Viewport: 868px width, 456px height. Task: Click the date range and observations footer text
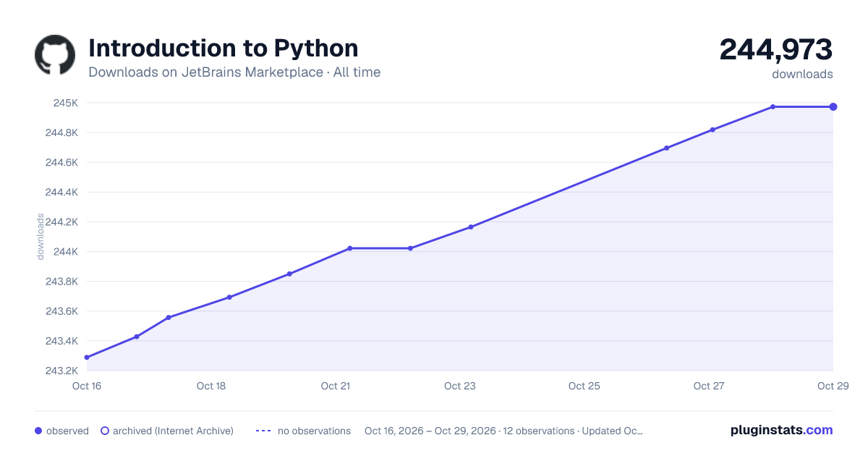pyautogui.click(x=503, y=431)
